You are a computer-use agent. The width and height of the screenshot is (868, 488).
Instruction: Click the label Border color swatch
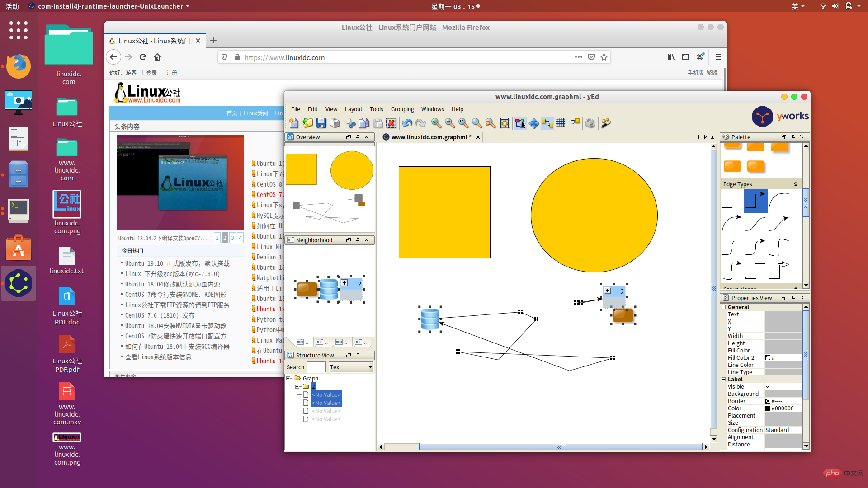(x=768, y=401)
